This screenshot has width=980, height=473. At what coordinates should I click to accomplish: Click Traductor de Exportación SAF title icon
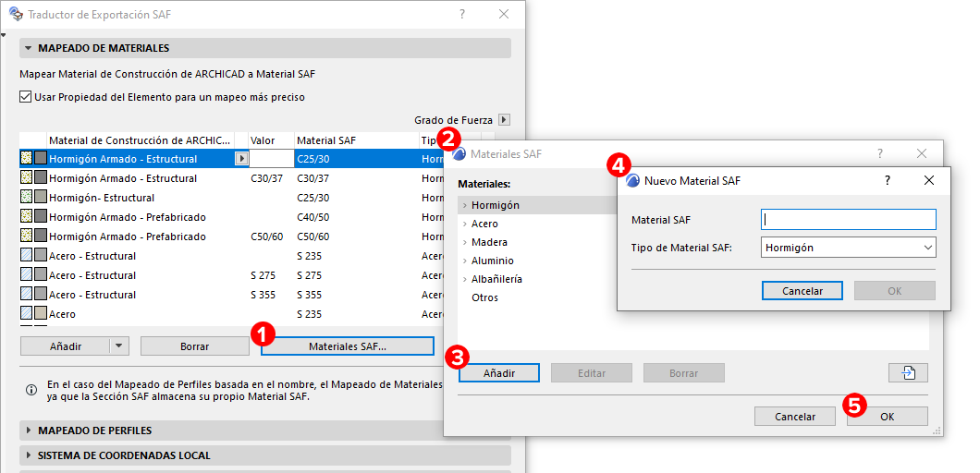pyautogui.click(x=16, y=14)
